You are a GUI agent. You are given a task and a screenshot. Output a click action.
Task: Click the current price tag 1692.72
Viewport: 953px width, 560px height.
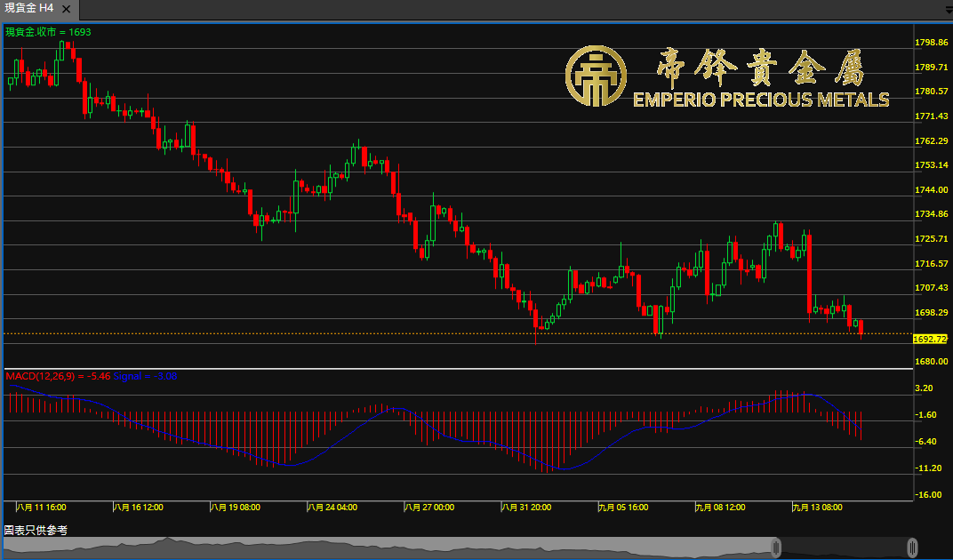[930, 339]
